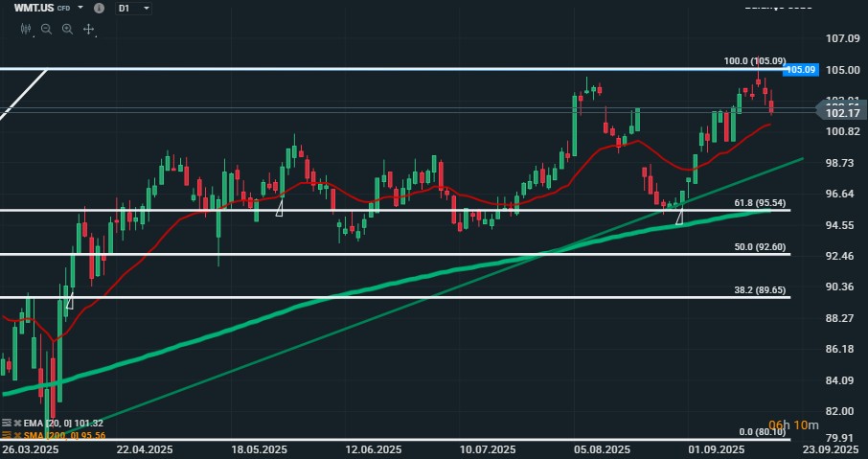Open SMA indicator settings icon
Image resolution: width=868 pixels, height=459 pixels.
(7, 435)
